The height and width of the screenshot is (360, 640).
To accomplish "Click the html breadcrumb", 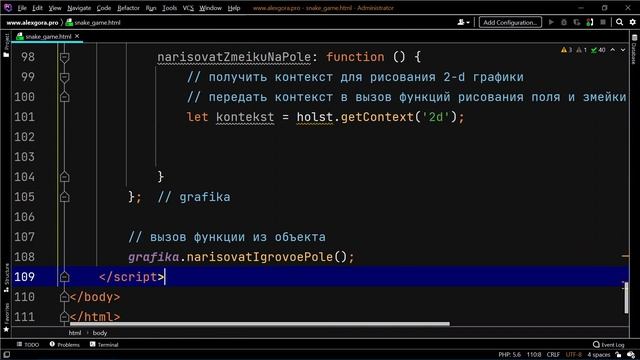I will click(75, 333).
